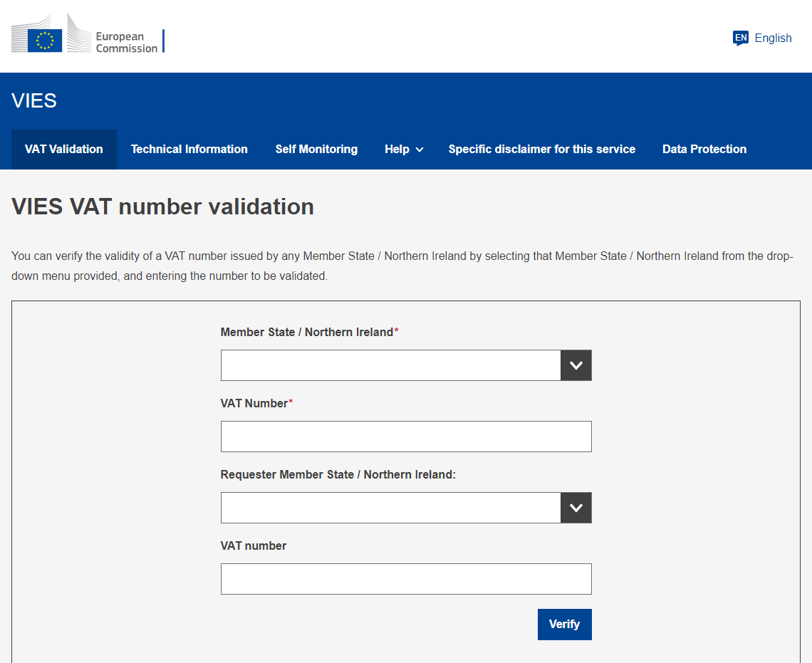Focus the requester VAT number field
This screenshot has width=812, height=663.
406,579
